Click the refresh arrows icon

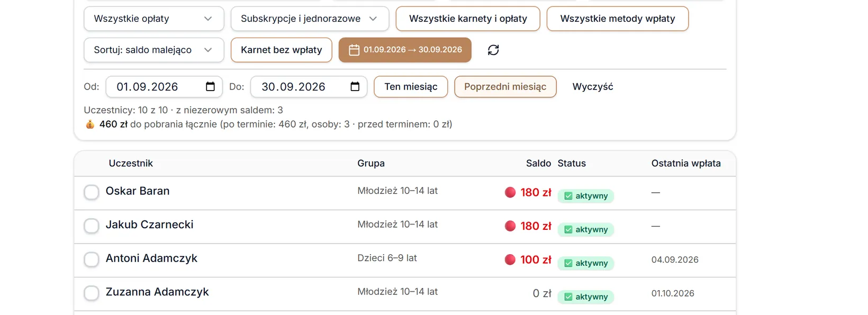click(x=493, y=50)
